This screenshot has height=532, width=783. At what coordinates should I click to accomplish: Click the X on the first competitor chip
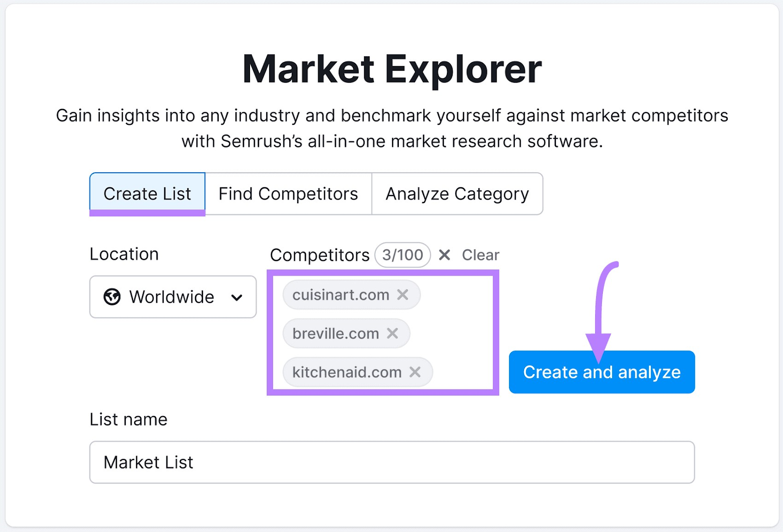(x=403, y=295)
